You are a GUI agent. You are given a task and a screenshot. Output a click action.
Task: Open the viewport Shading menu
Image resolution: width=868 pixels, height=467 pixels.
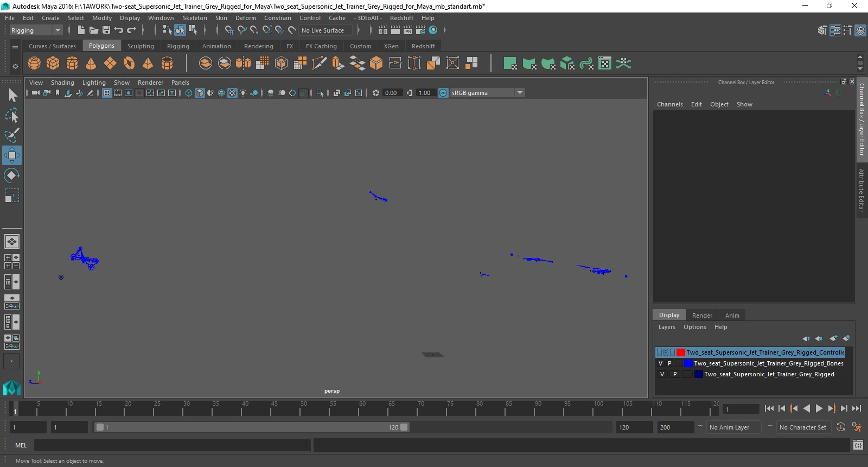tap(62, 83)
